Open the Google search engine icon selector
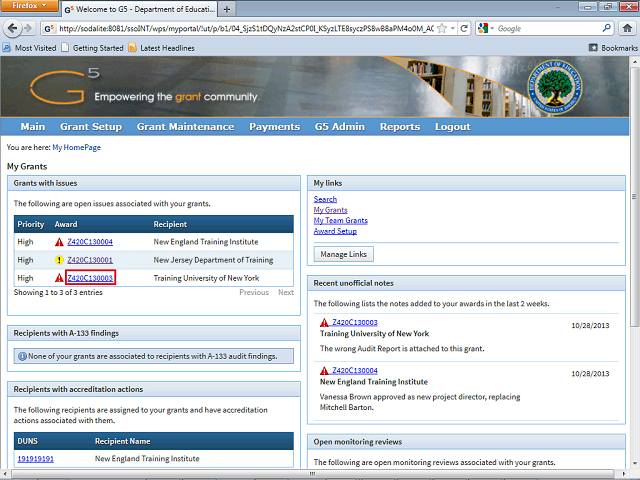 click(x=486, y=28)
